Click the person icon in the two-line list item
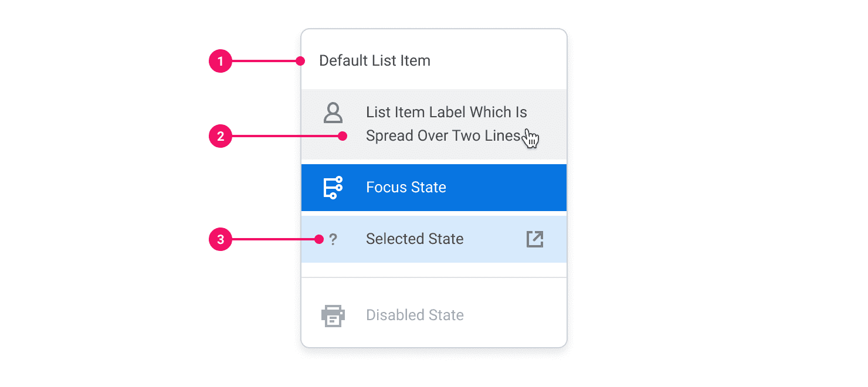This screenshot has width=868, height=387. pos(333,113)
